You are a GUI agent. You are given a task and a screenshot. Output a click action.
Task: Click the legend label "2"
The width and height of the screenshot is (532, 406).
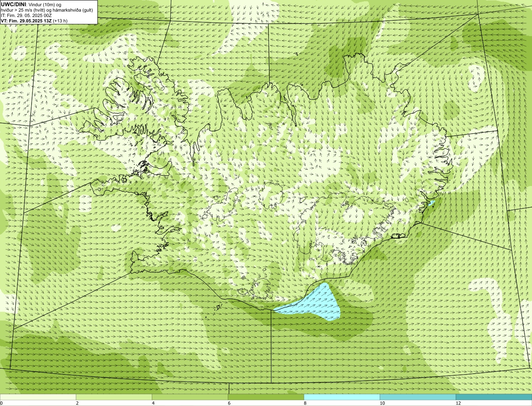tap(77, 403)
